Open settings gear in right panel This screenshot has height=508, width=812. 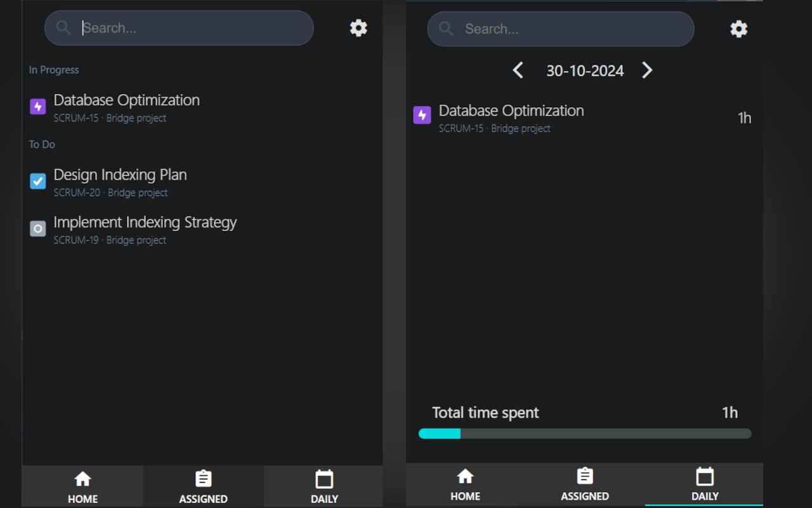738,29
